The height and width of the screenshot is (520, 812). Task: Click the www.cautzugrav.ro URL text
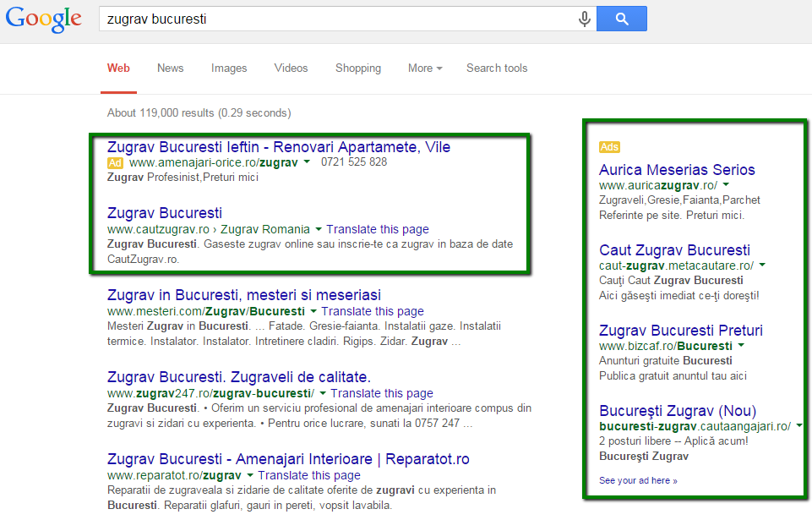(x=159, y=229)
